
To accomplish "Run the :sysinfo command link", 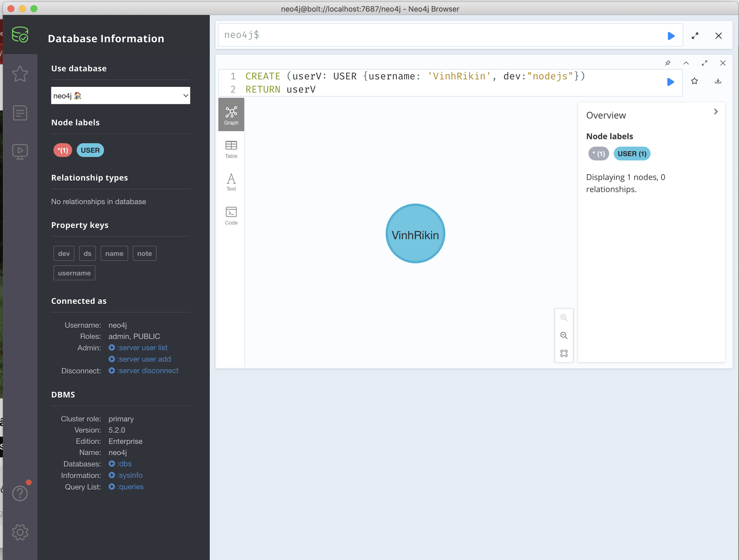I will pos(125,475).
